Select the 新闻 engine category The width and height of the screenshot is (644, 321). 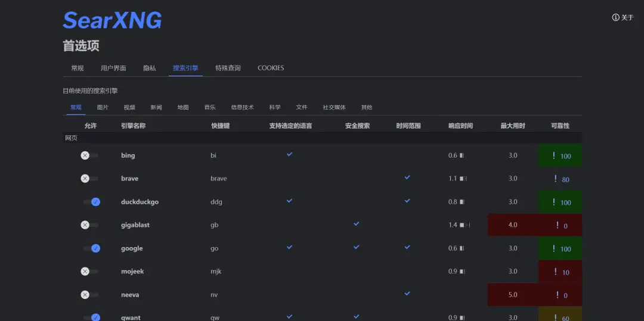coord(156,107)
